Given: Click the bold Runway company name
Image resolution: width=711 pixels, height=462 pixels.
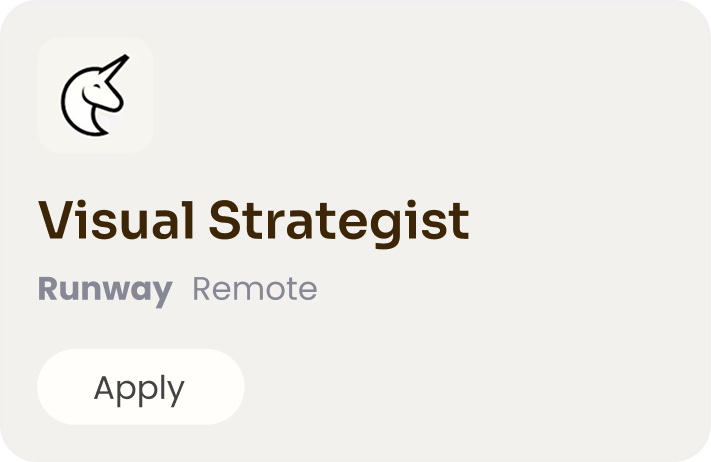Looking at the screenshot, I should click(x=105, y=290).
